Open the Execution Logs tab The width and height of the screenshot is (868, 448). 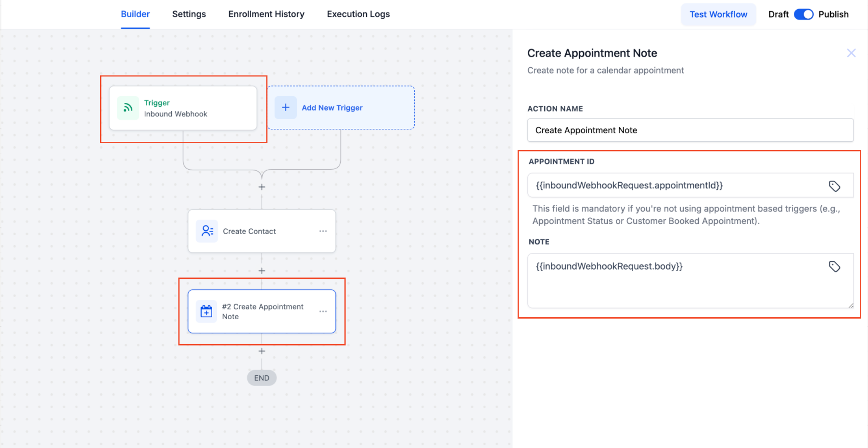[x=358, y=14]
